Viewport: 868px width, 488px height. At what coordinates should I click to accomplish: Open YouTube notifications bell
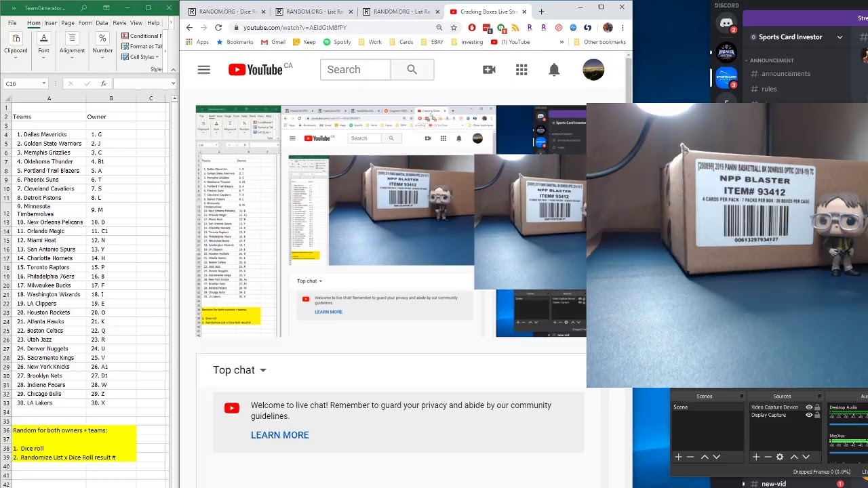point(554,70)
